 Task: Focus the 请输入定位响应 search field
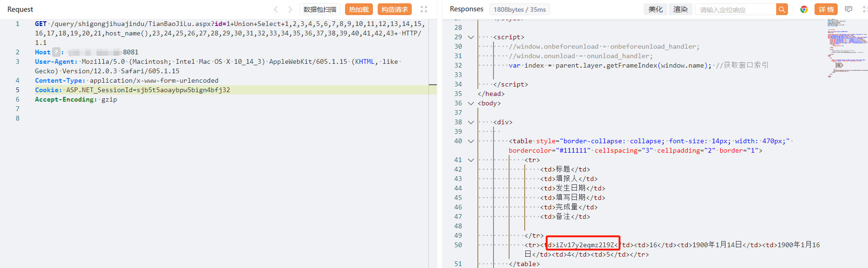[x=735, y=9]
